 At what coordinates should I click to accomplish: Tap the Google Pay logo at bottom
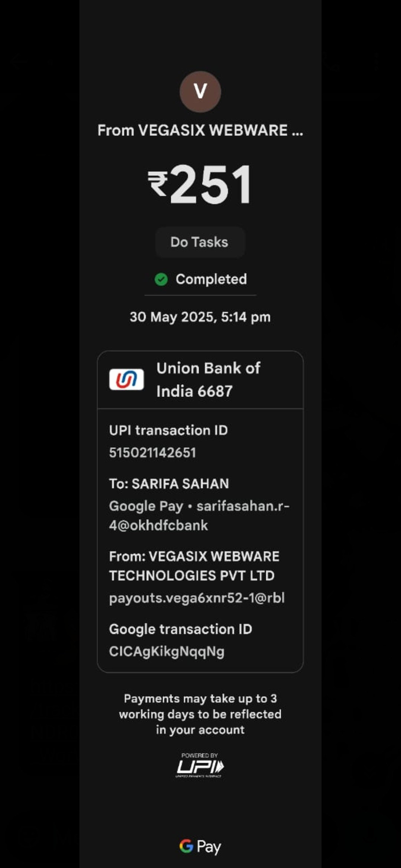pos(200,847)
